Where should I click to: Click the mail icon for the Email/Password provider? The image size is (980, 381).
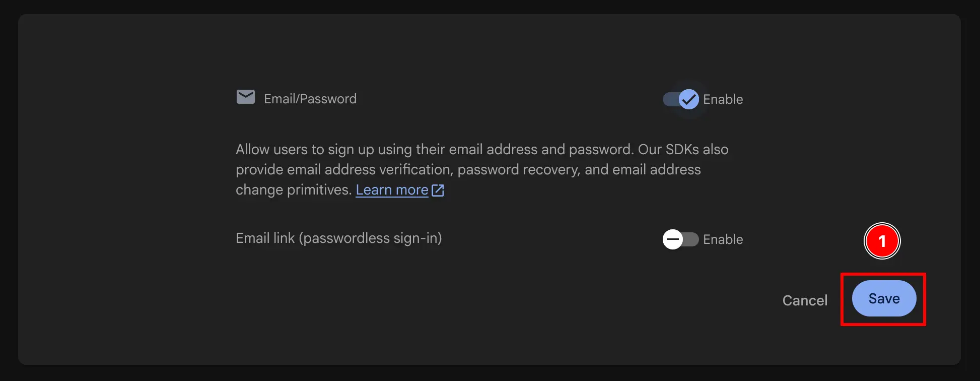click(x=245, y=97)
